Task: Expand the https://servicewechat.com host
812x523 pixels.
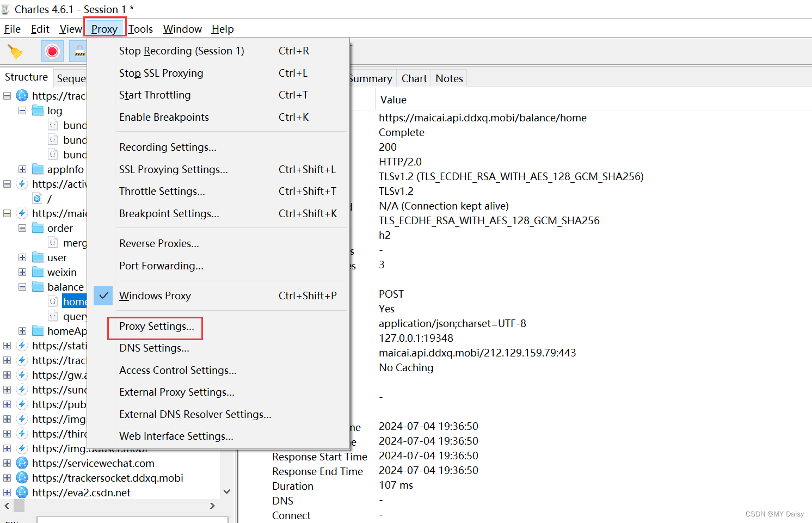Action: (7, 463)
